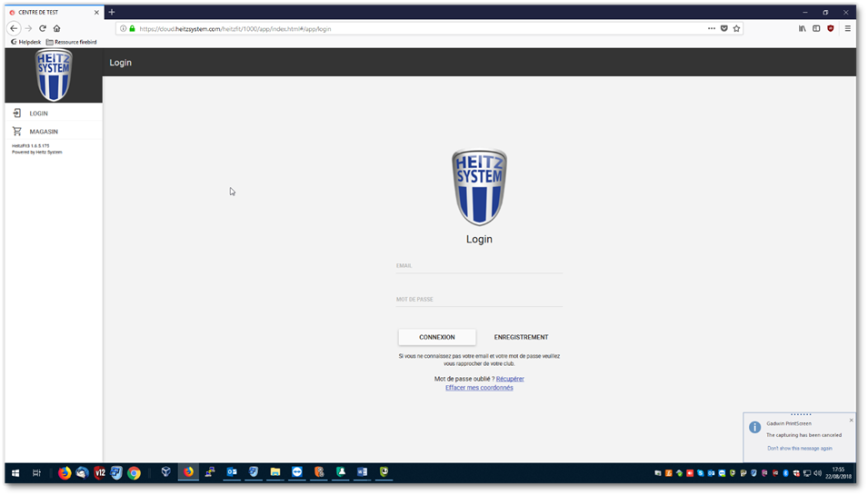Image resolution: width=868 pixels, height=495 pixels.
Task: Focus the MOT DE PASSE field
Action: pyautogui.click(x=479, y=300)
